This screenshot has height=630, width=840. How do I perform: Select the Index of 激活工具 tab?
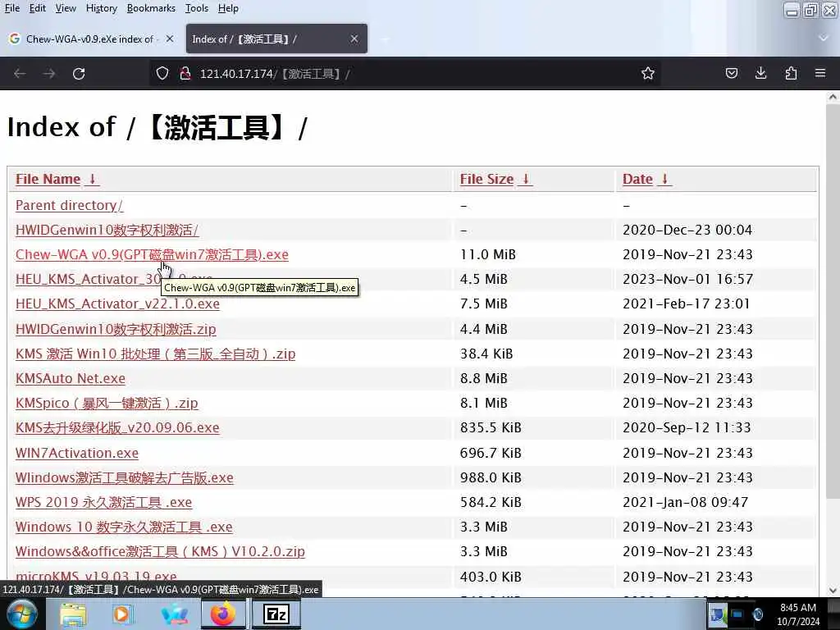click(x=276, y=39)
